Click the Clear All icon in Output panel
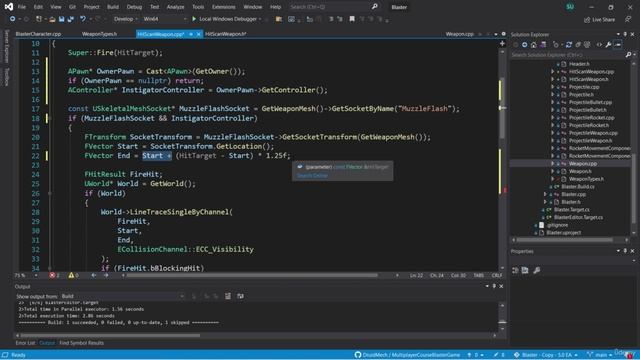This screenshot has height=360, width=640. click(228, 296)
